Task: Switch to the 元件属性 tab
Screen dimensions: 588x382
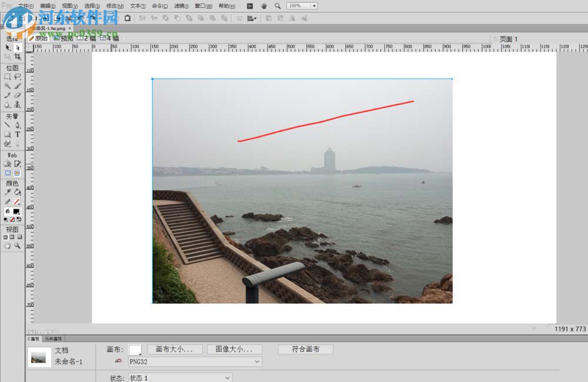Action: (53, 339)
